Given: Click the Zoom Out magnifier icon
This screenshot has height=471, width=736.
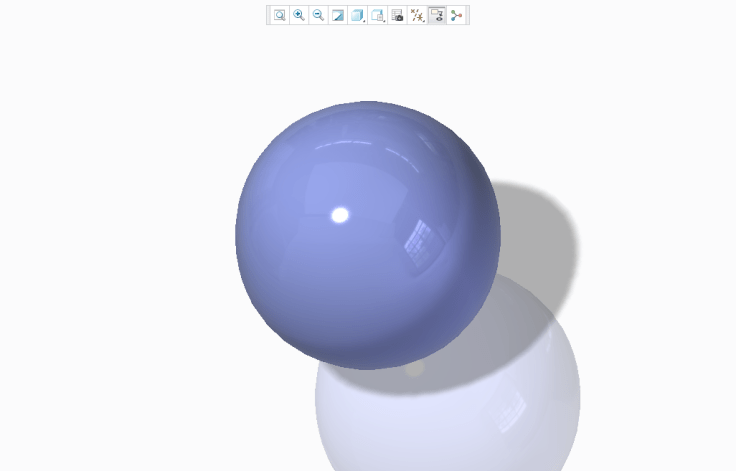Looking at the screenshot, I should pos(318,15).
